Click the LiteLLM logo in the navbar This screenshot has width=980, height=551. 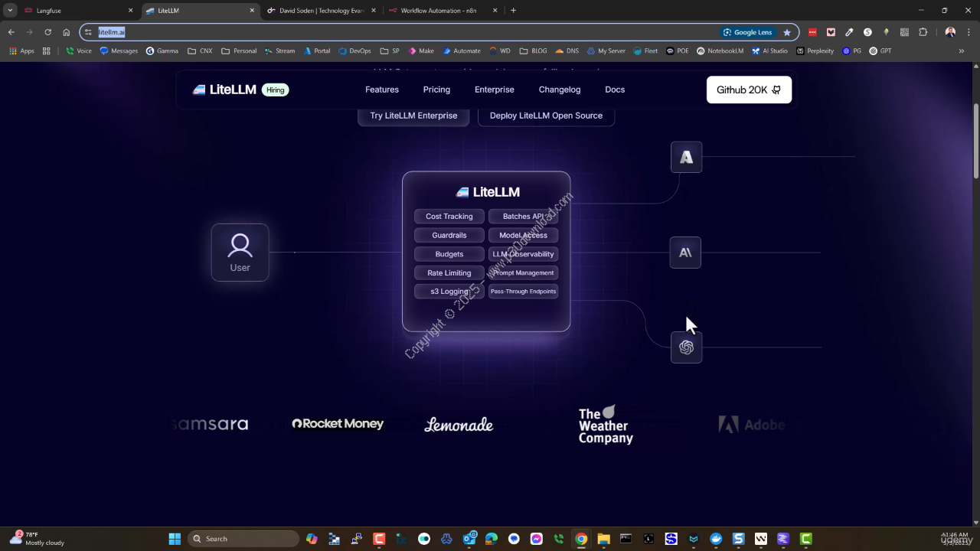tap(224, 90)
